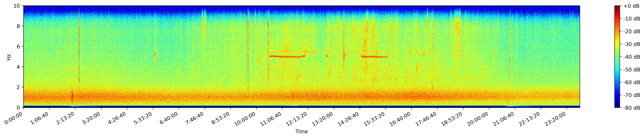Image resolution: width=644 pixels, height=138 pixels.
Task: Click the 10 Hz y-axis tick label
Action: 17,6
